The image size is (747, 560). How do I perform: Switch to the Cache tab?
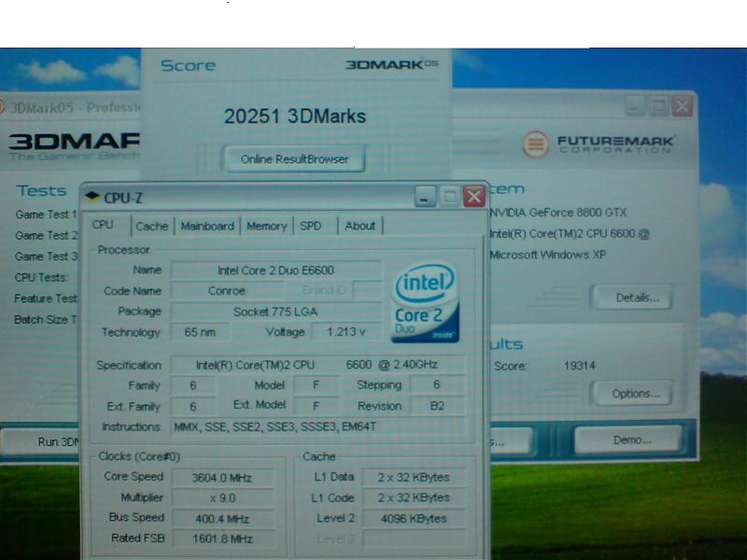coord(152,226)
